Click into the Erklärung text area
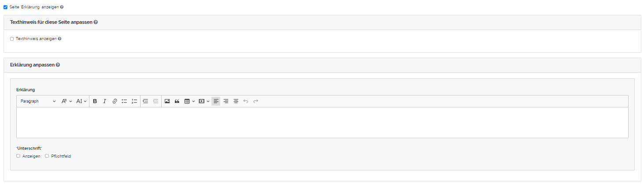The height and width of the screenshot is (184, 644). 322,122
